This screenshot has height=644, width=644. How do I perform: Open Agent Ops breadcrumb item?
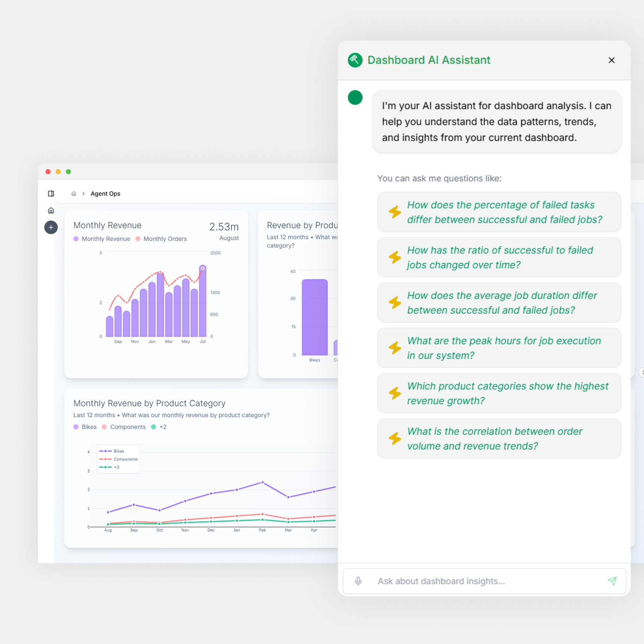(x=105, y=194)
